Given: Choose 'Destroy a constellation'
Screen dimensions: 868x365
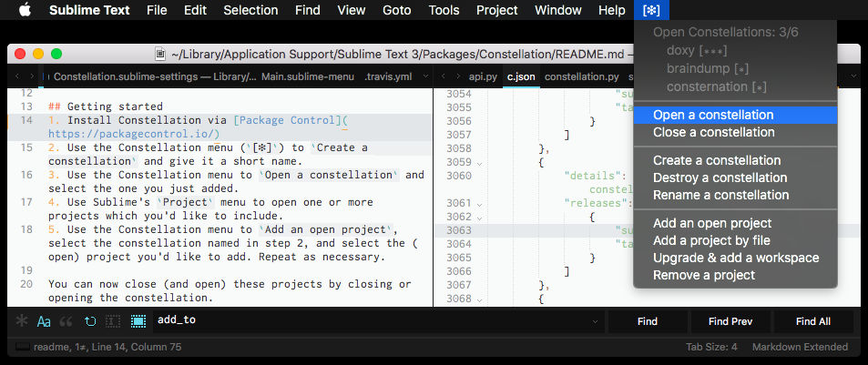Looking at the screenshot, I should tap(735, 177).
